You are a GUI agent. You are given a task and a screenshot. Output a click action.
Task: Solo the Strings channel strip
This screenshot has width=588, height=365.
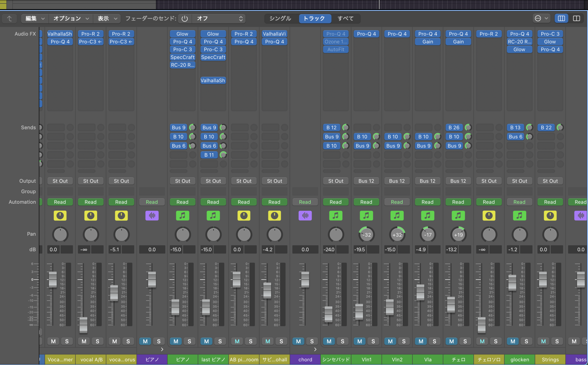point(557,341)
